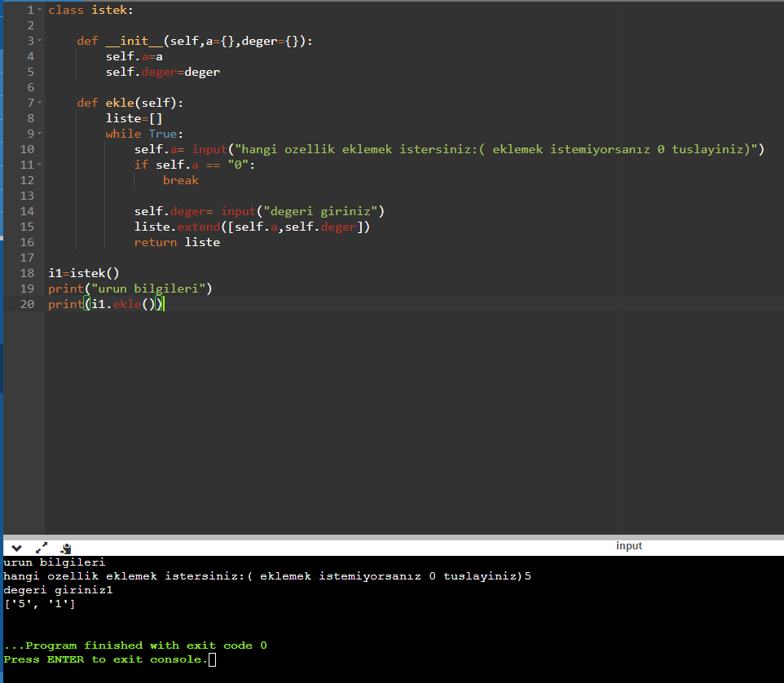Click 'self.a=a' assignment on line 4
The image size is (784, 683).
tap(134, 56)
